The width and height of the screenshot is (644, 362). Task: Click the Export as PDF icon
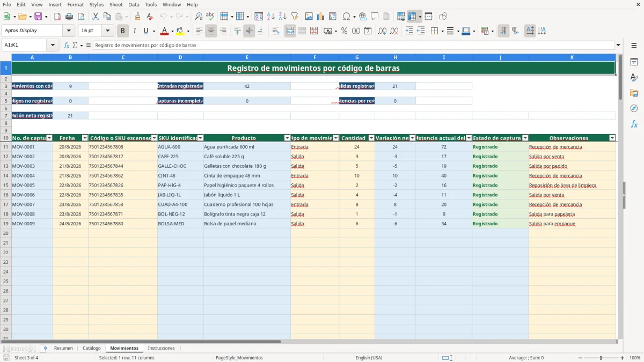[x=57, y=17]
